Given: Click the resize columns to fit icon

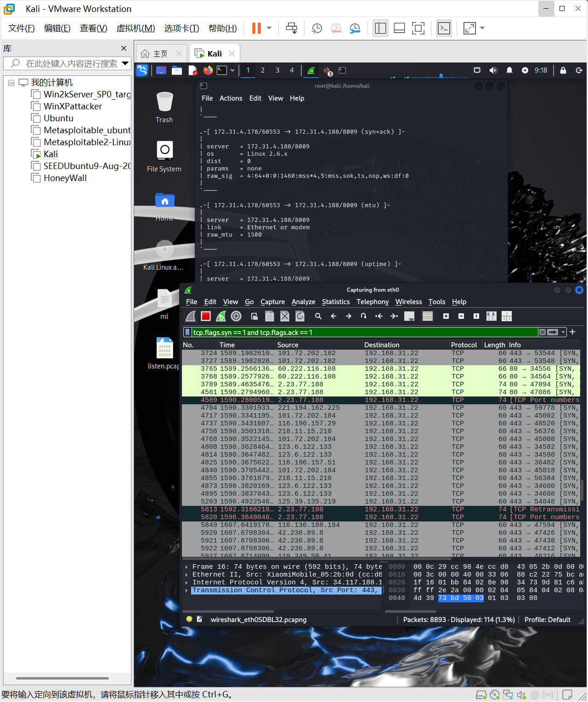Looking at the screenshot, I should [x=492, y=316].
